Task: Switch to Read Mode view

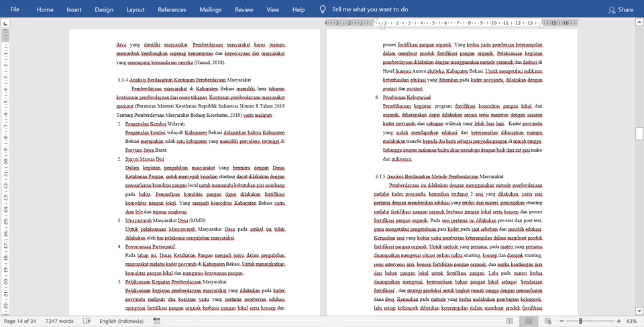Action: coord(510,321)
